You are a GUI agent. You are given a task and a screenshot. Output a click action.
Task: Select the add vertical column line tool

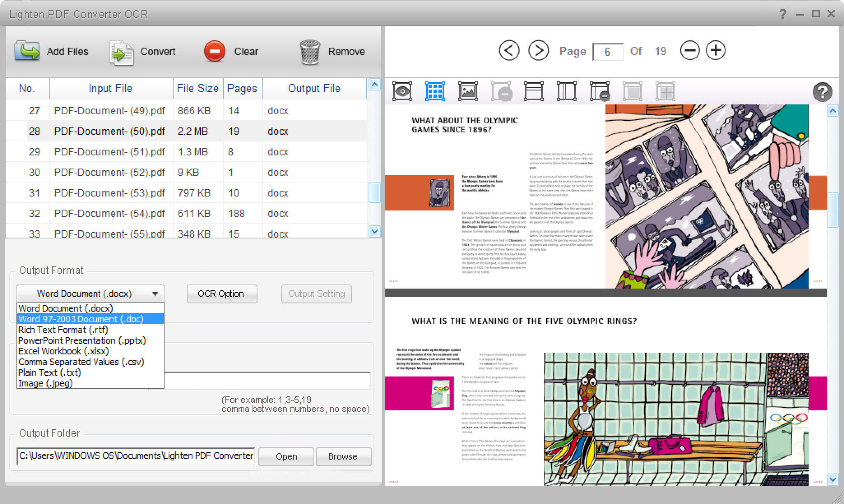[566, 91]
